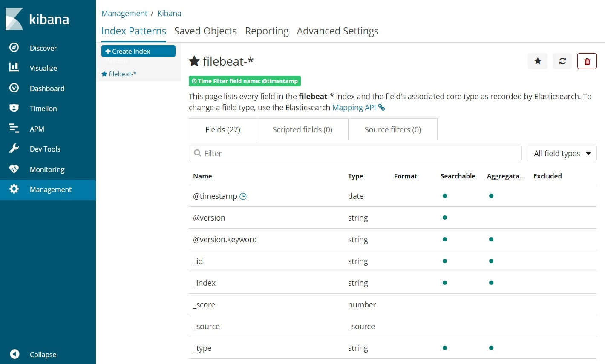The image size is (605, 364).
Task: Open the Advanced Settings tab
Action: [x=337, y=31]
